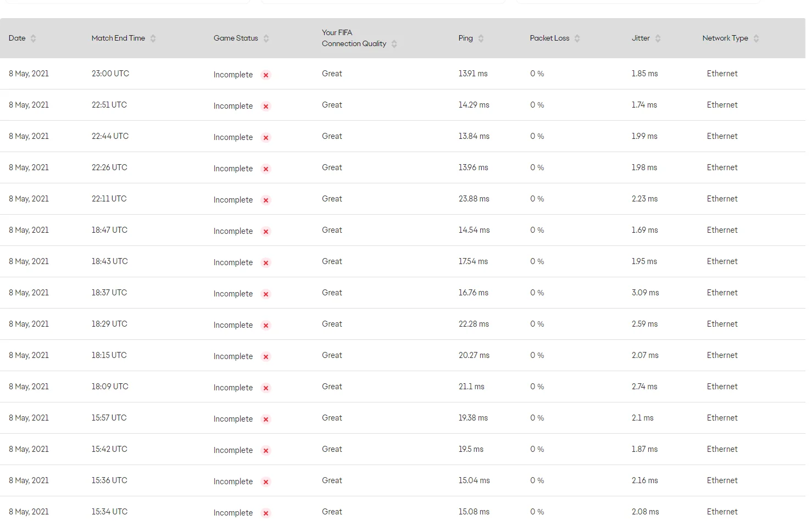The height and width of the screenshot is (526, 812).
Task: Sort by FIFA Connection Quality arrows
Action: coord(394,44)
